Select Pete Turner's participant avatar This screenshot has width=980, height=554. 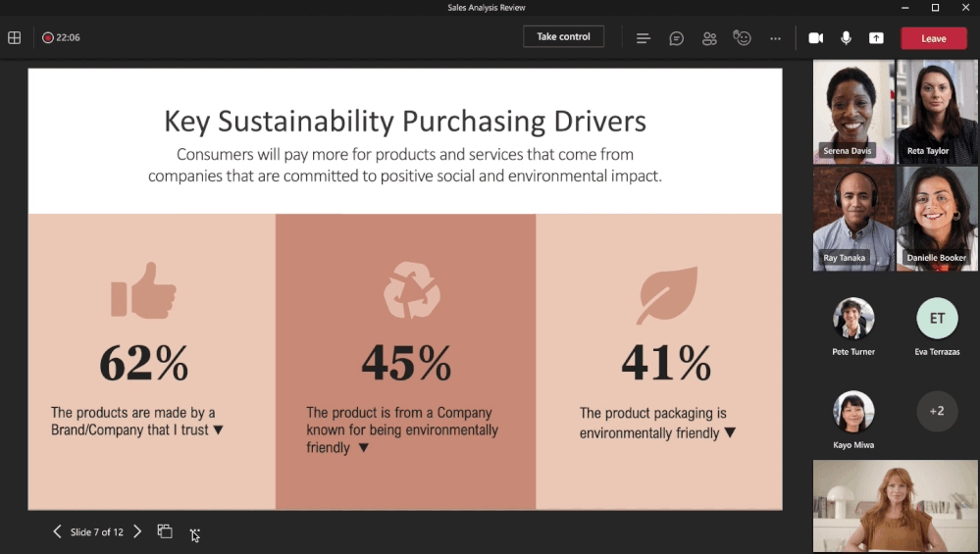coord(853,319)
